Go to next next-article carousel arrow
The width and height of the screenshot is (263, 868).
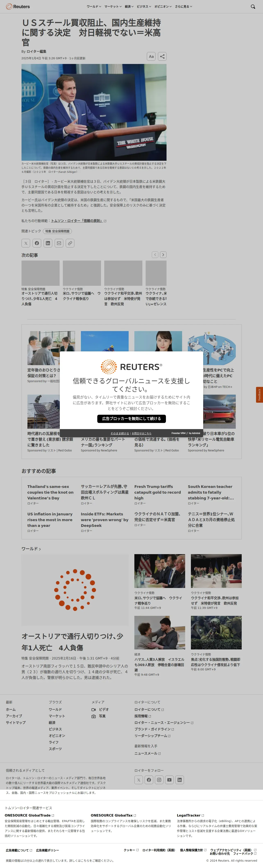coord(163,255)
